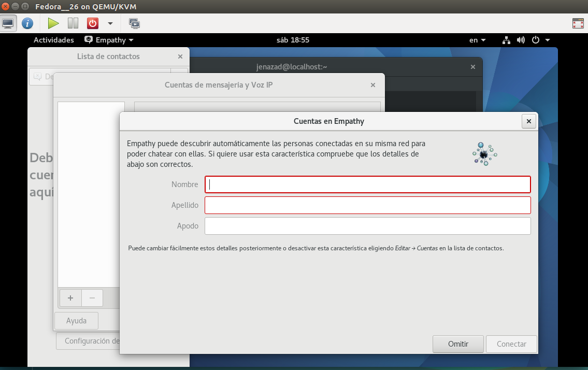
Task: Click the people nearby network icon
Action: 484,154
